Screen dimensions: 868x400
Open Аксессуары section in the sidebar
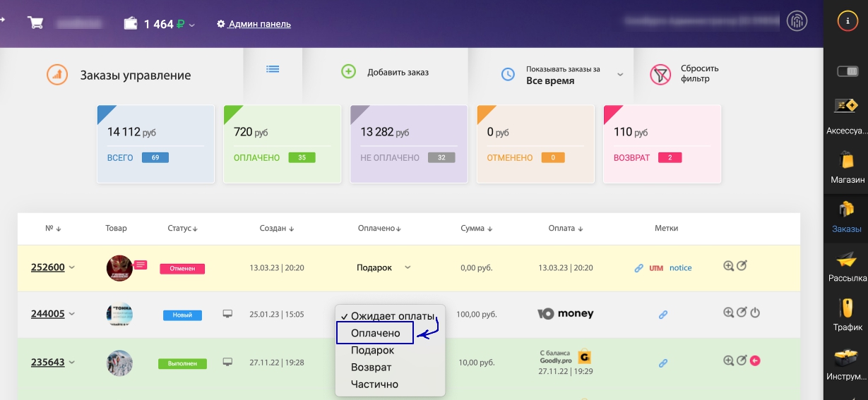[x=846, y=116]
